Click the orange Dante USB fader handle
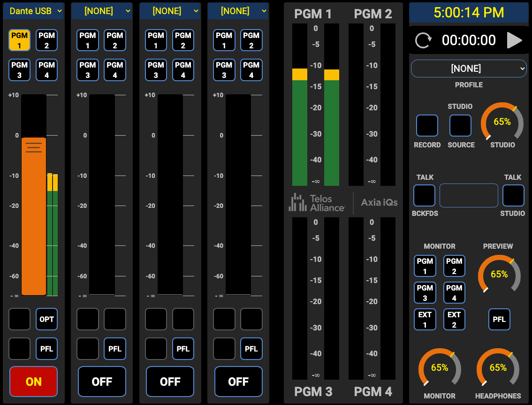 [34, 147]
